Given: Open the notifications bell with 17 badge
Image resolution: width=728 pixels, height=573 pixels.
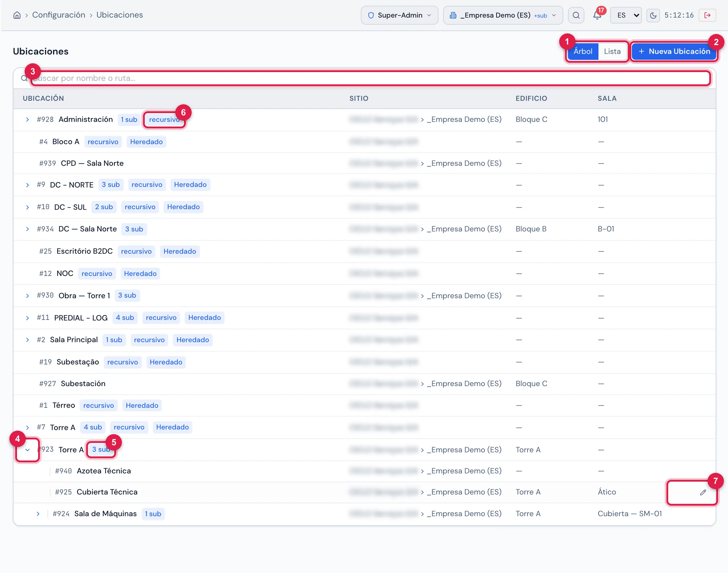Looking at the screenshot, I should click(598, 15).
